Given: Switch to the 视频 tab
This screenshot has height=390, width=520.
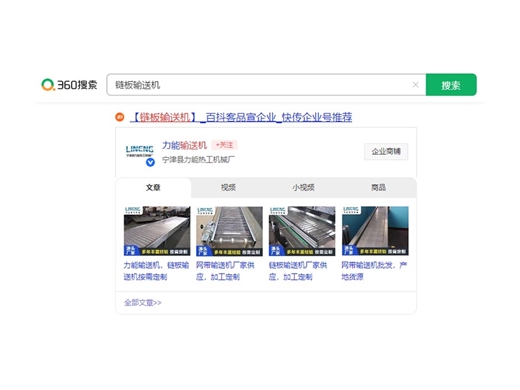Looking at the screenshot, I should click(x=228, y=188).
